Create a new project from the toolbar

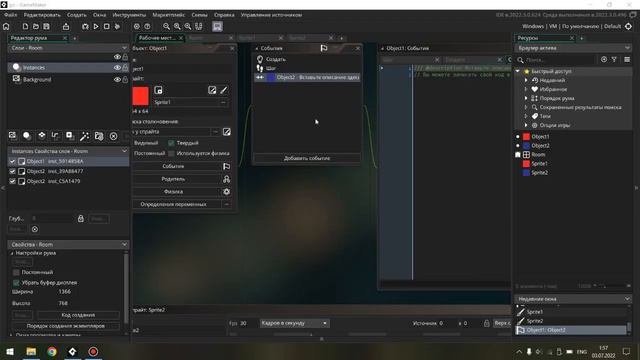pyautogui.click(x=25, y=27)
